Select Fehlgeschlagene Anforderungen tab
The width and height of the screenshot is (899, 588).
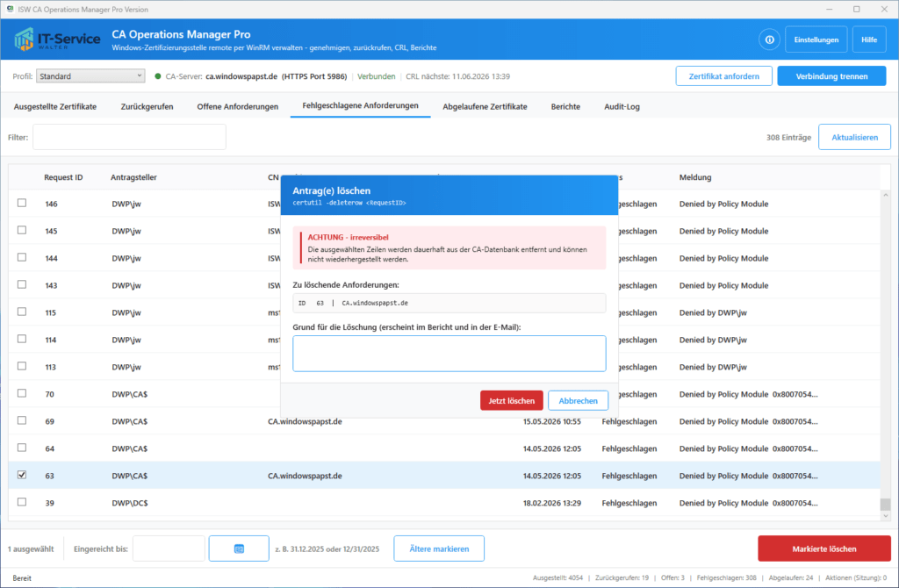pos(360,106)
